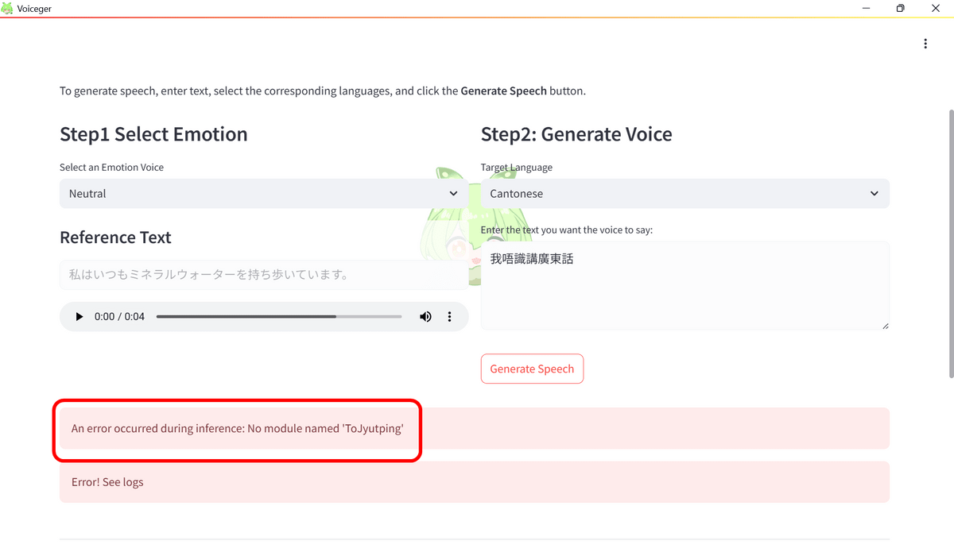Restore down the Voiceger window
954x560 pixels.
click(x=900, y=8)
